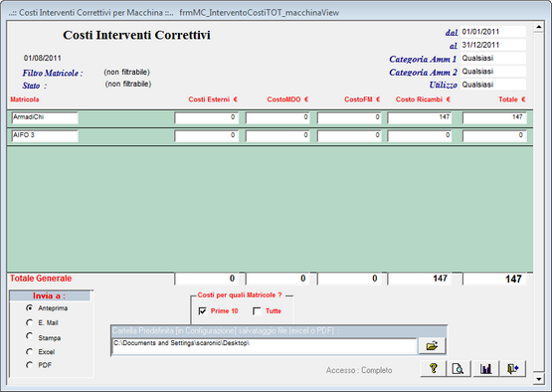
Task: Select the Anteprima radio option
Action: coord(29,308)
